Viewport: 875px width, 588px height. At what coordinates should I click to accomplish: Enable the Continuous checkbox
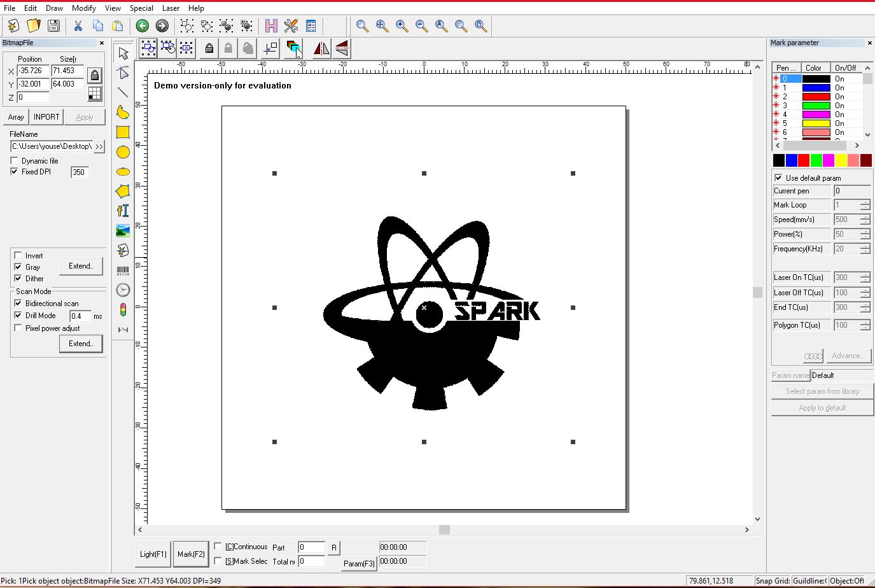[x=218, y=546]
